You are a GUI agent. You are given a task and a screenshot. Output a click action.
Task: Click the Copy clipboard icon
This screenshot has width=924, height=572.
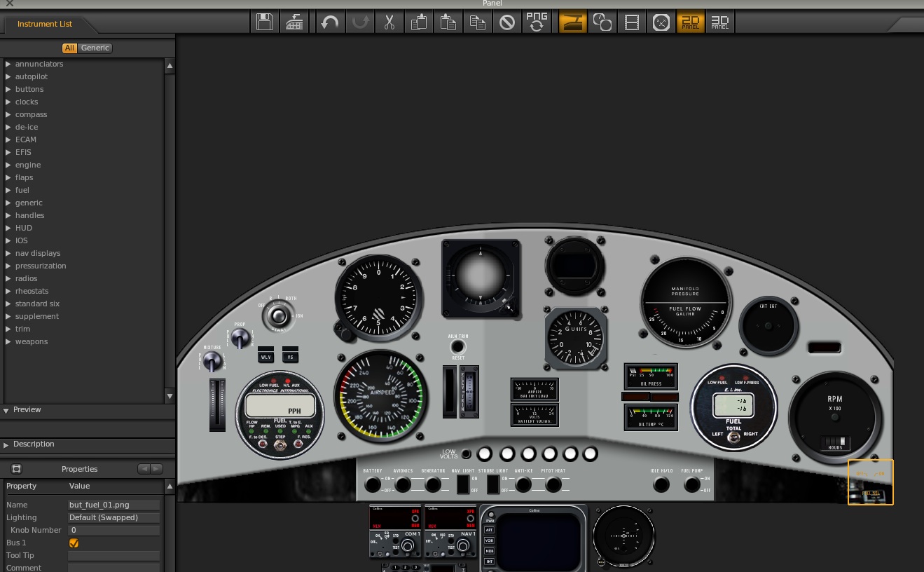419,22
